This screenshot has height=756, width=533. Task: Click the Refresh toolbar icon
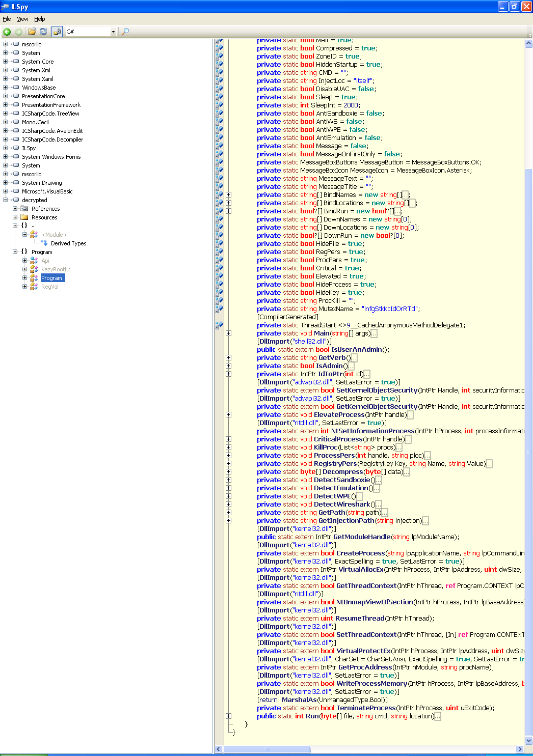[43, 32]
